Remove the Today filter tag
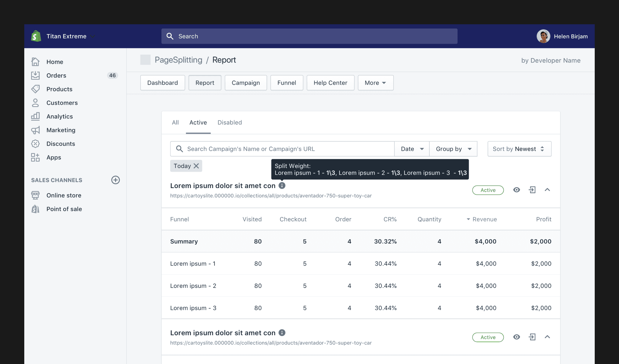The height and width of the screenshot is (364, 619). tap(196, 166)
